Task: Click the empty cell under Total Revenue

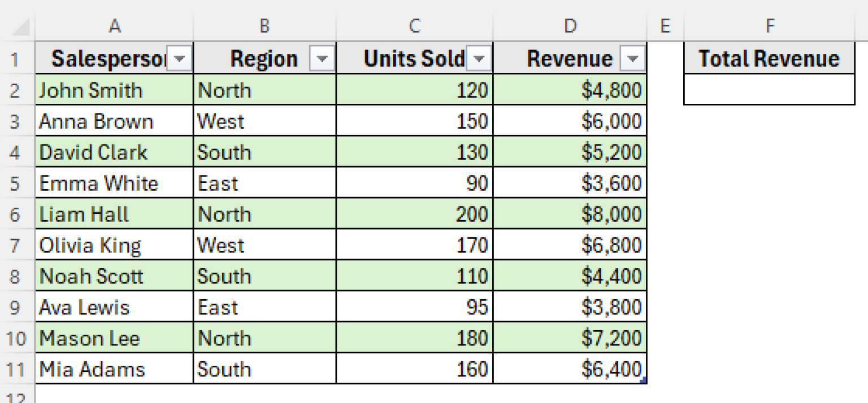Action: point(769,90)
